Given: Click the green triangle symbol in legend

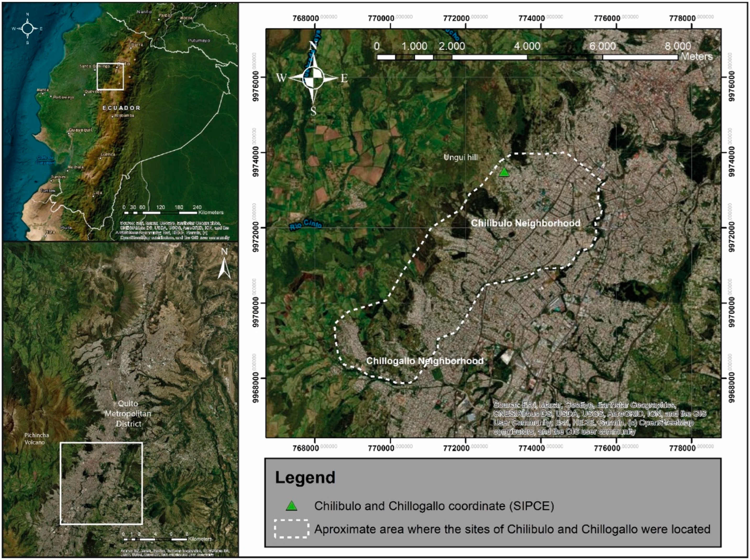Looking at the screenshot, I should 291,506.
